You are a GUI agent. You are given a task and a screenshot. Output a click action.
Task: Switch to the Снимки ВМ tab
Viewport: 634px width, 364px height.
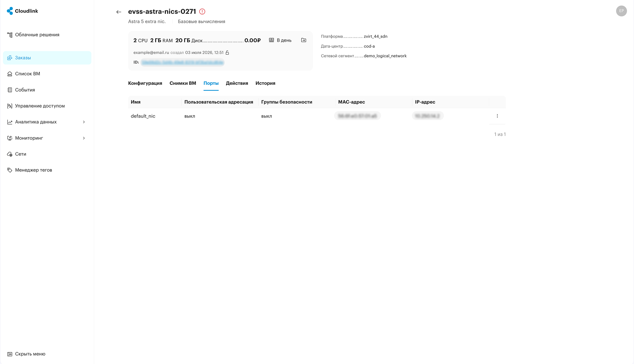click(183, 83)
